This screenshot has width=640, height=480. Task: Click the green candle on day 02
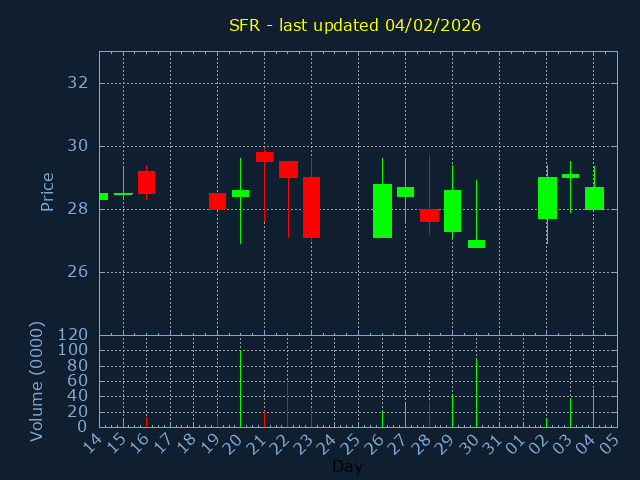click(547, 198)
